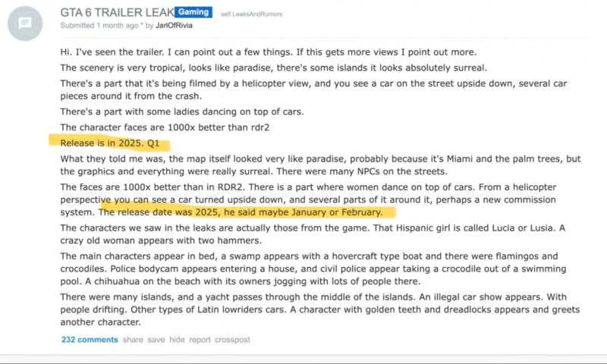Screen dimensions: 607x364
Task: Select the blue Gaming flair tag
Action: tap(193, 12)
